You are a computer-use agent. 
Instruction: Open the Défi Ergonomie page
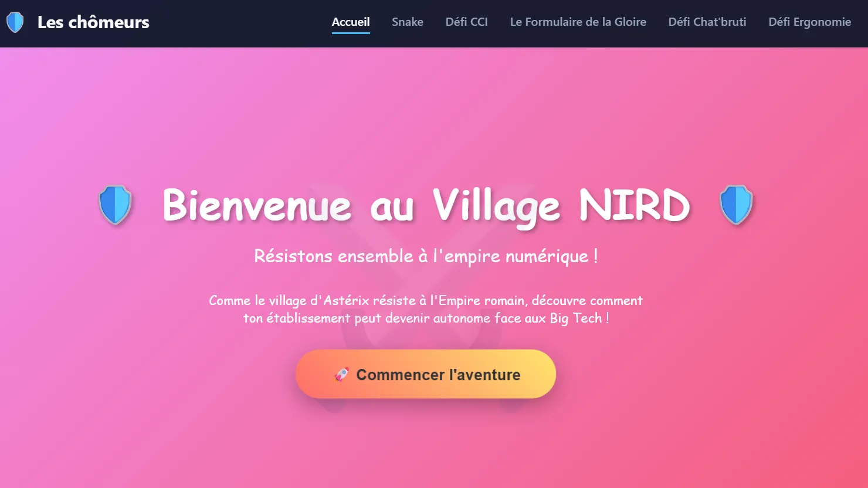809,22
